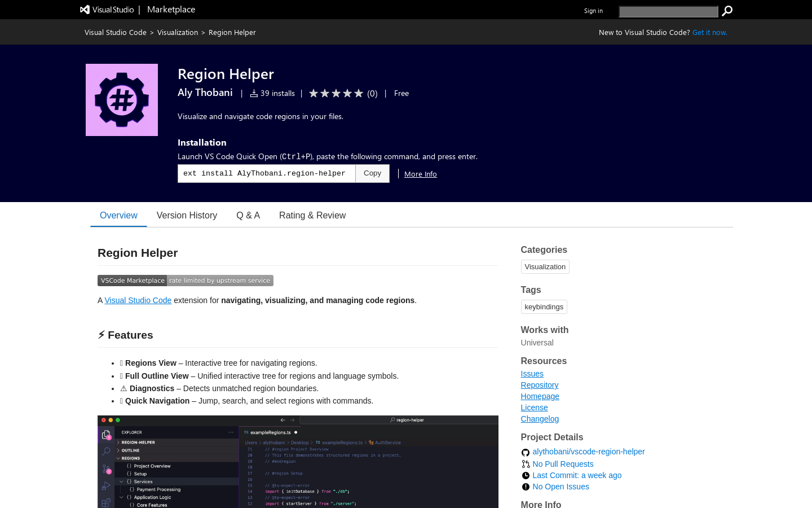Collapse REGIONS section in the screenshot
This screenshot has height=508, width=812.
tap(177, 458)
